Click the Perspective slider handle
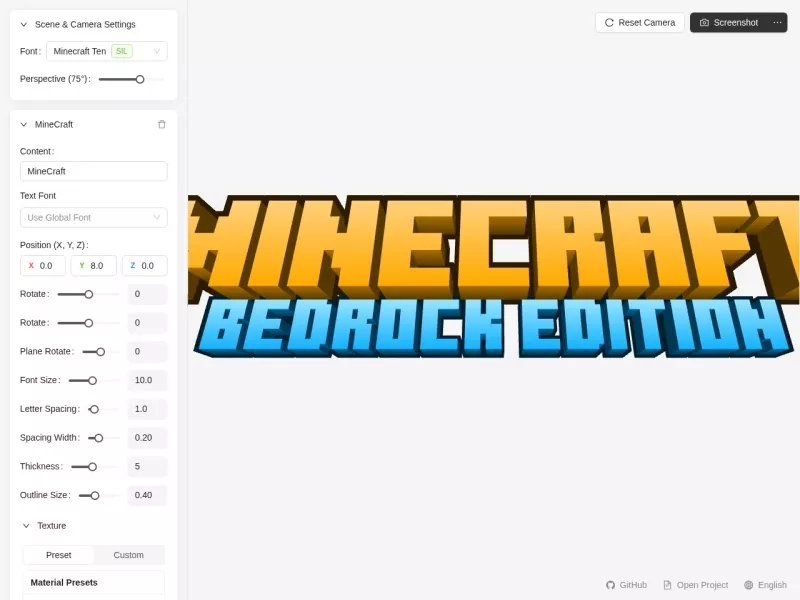The height and width of the screenshot is (600, 800). tap(140, 79)
